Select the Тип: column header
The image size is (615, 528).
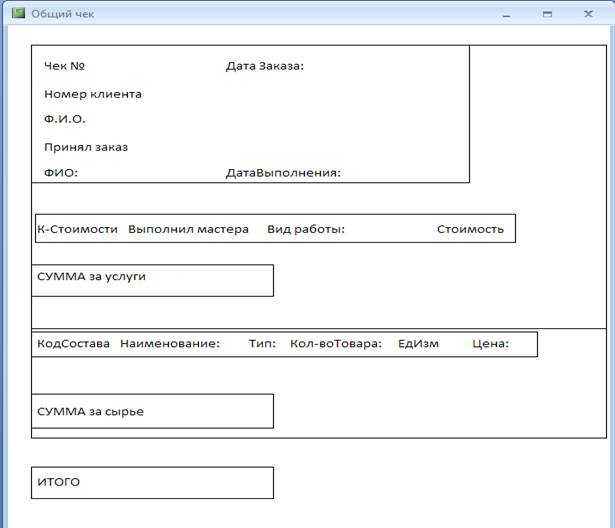pyautogui.click(x=262, y=344)
